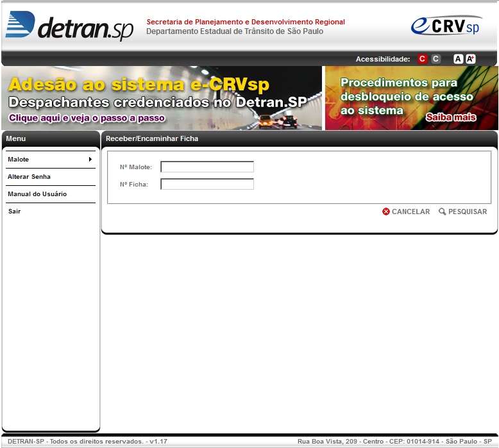499x448 pixels.
Task: Click 'Departamento Estadual de Trânsito de São Paulo' text
Action: 235,31
